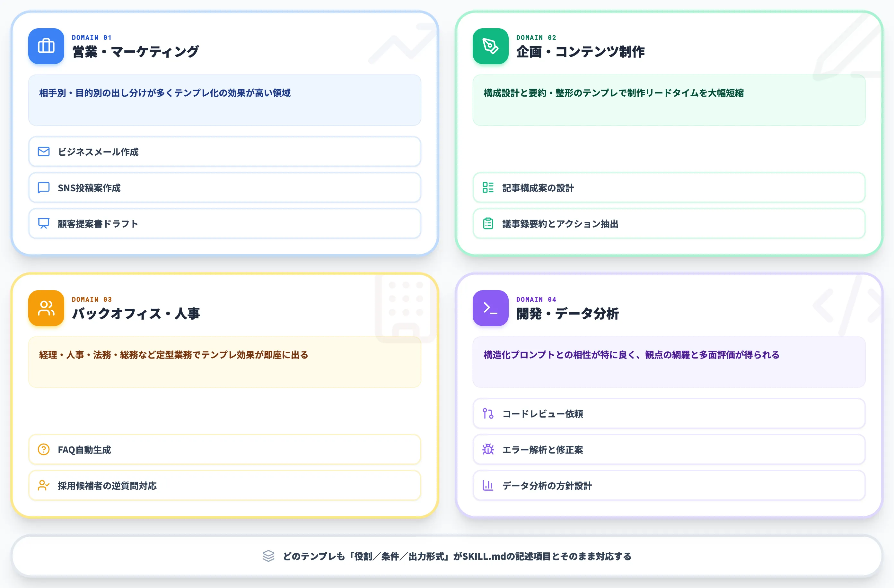The image size is (894, 588).
Task: Click the question mark icon beside FAQ自動生成
Action: point(44,449)
